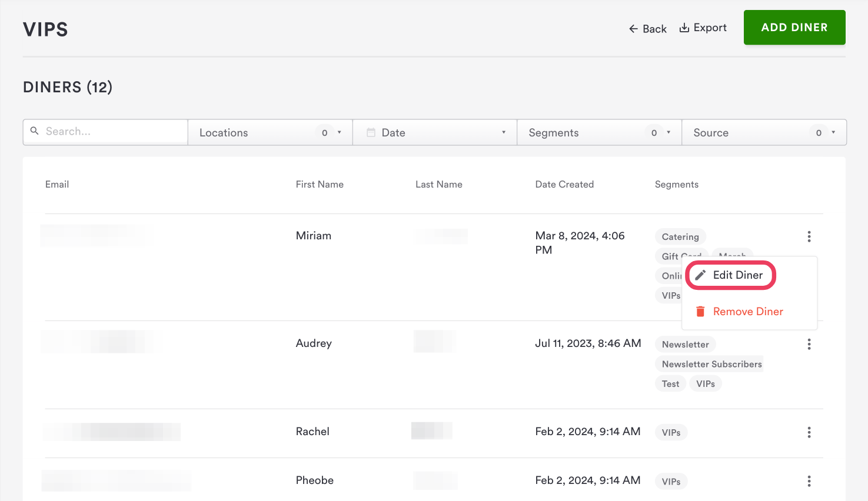Select Edit Diner from the context menu
The width and height of the screenshot is (868, 501).
(737, 275)
